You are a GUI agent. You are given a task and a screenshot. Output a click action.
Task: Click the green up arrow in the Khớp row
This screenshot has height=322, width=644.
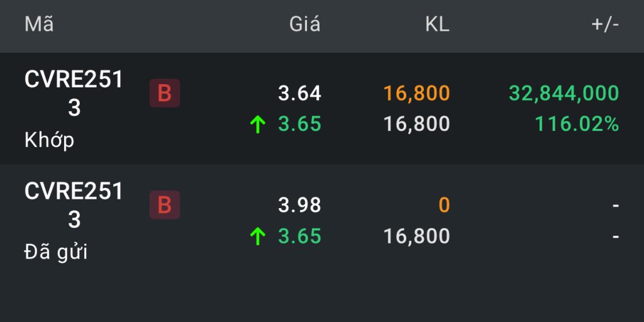(x=257, y=125)
